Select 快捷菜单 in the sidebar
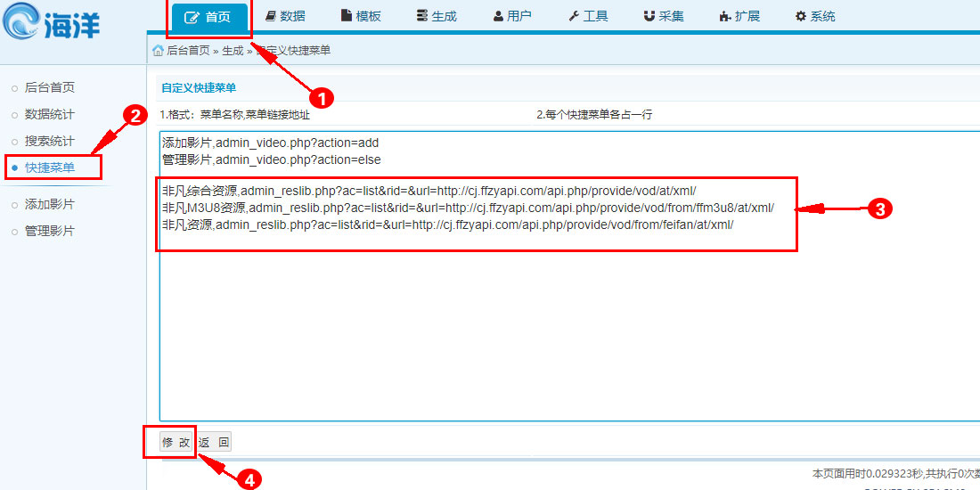This screenshot has height=490, width=980. click(x=50, y=167)
